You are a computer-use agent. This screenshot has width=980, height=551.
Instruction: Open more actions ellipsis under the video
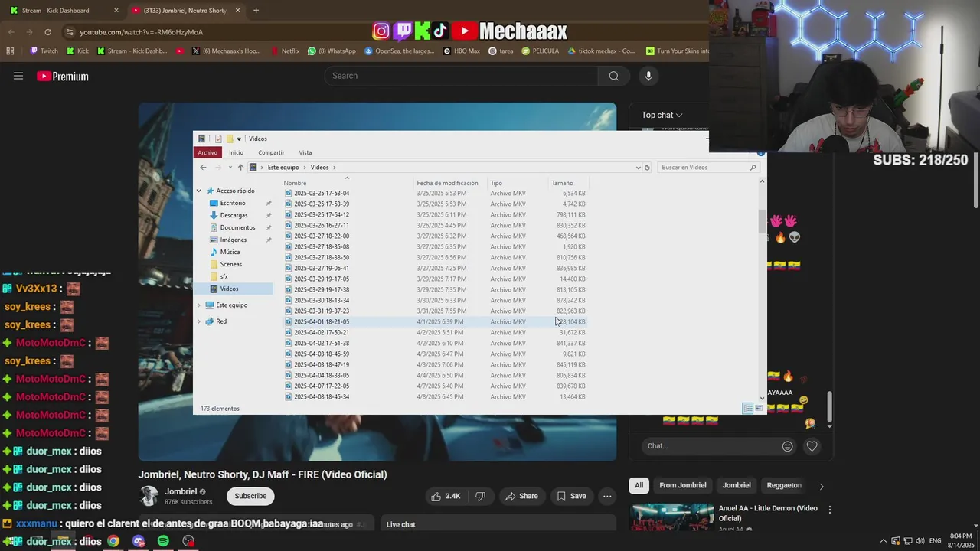tap(607, 496)
